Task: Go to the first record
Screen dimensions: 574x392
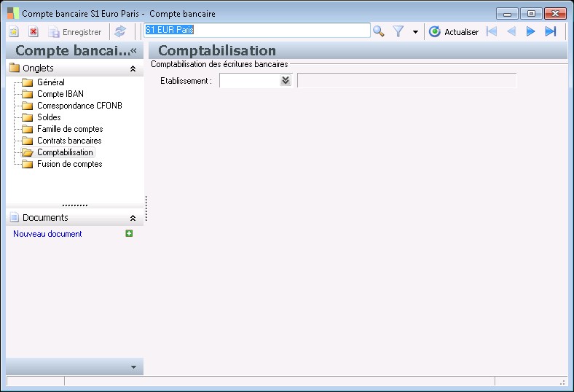Action: (492, 31)
